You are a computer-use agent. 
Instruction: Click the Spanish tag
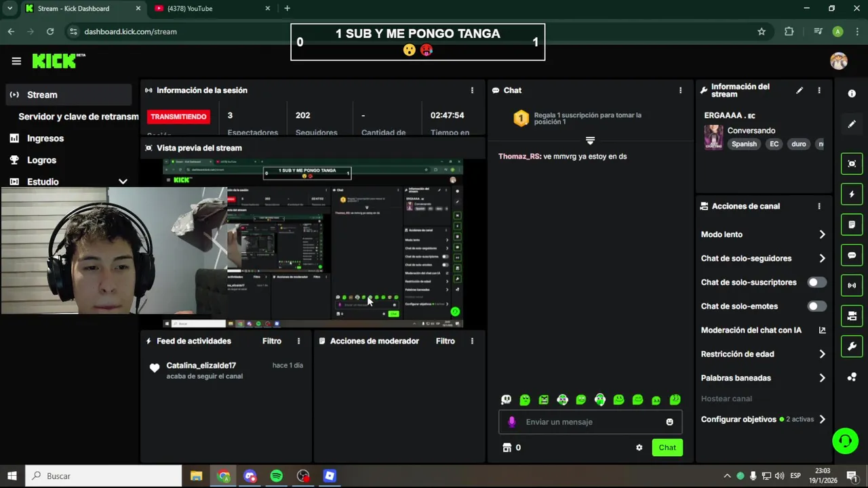point(744,144)
